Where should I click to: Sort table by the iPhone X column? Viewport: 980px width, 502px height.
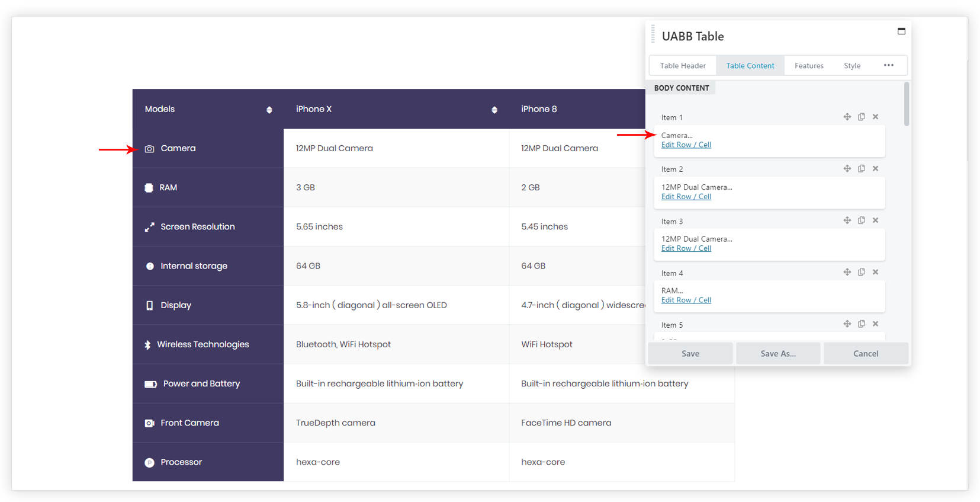494,110
